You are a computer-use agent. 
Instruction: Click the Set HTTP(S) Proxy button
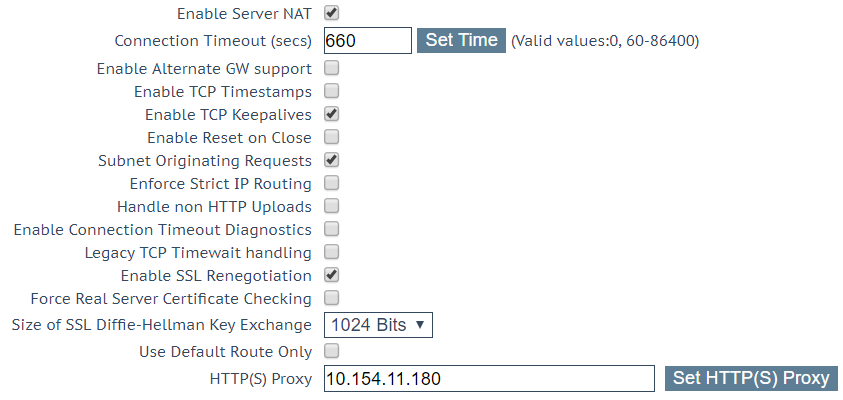click(x=752, y=378)
